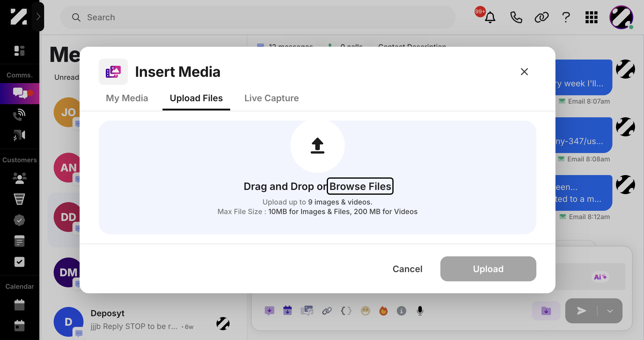
Task: Expand the sidebar with arrow toggle
Action: point(38,16)
